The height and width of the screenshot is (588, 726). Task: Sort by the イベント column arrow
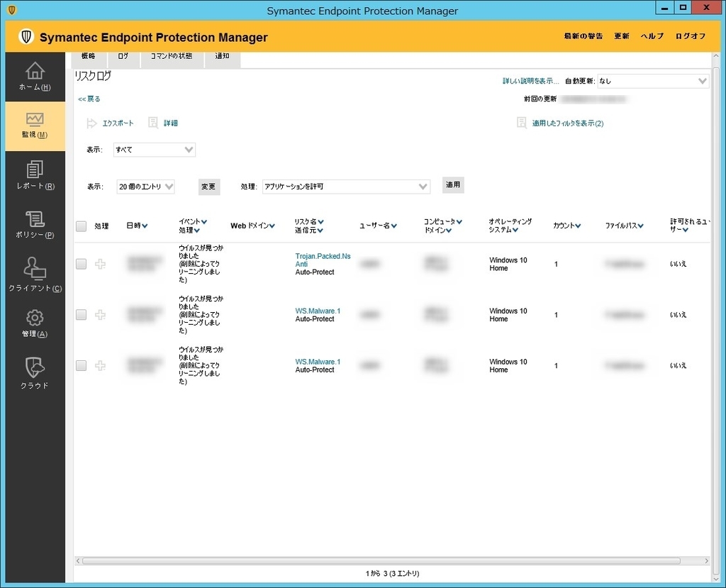coord(204,222)
